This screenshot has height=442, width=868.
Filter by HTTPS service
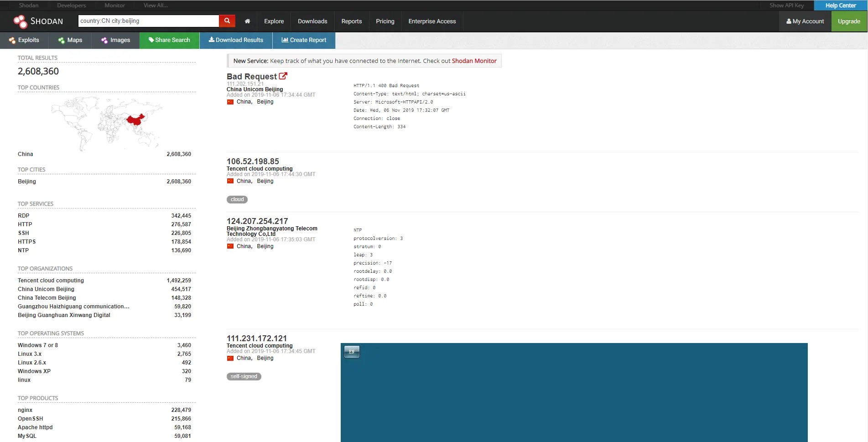(x=27, y=242)
